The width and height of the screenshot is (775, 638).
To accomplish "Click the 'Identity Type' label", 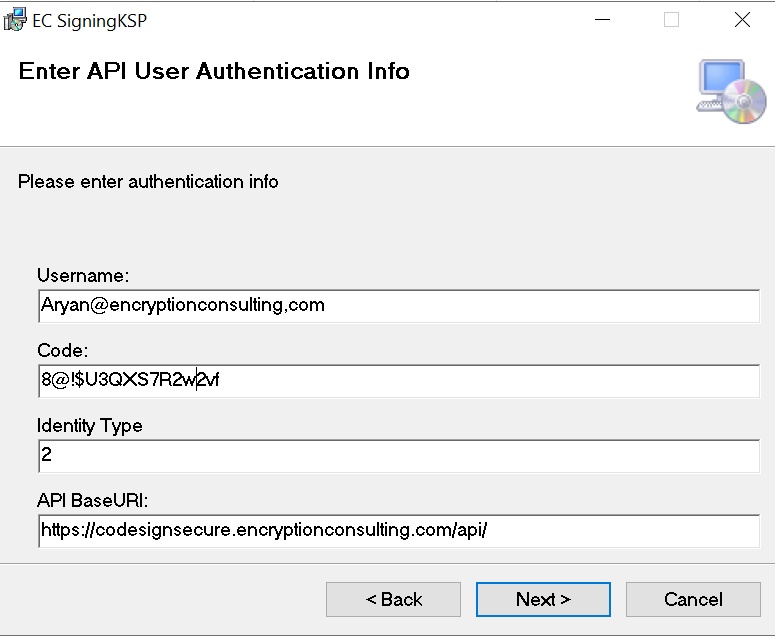I will pos(89,426).
